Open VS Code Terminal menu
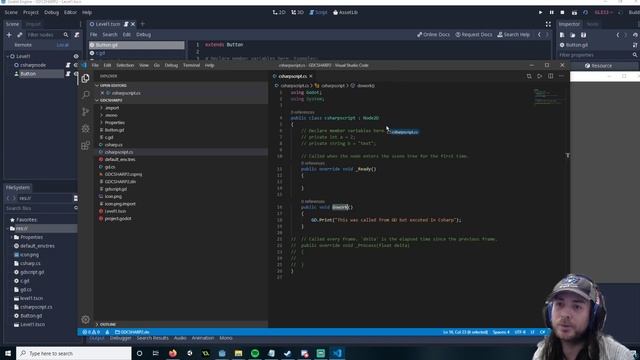The image size is (640, 360). click(x=191, y=65)
